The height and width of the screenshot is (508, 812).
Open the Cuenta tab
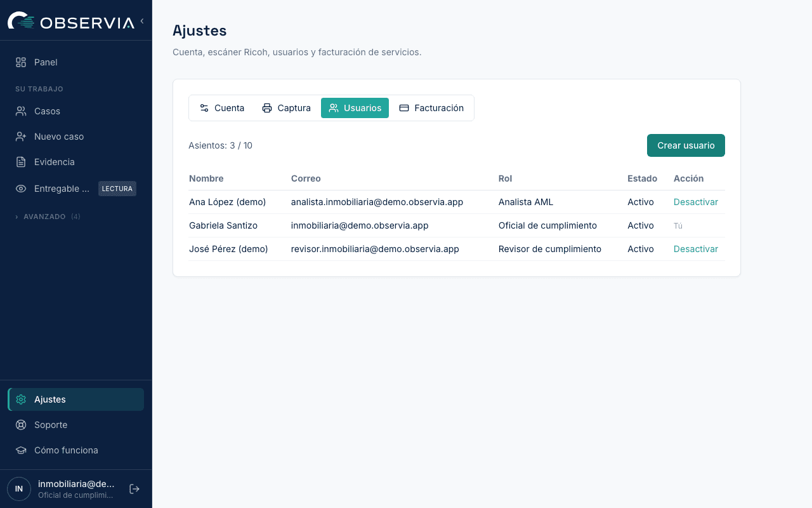coord(222,108)
